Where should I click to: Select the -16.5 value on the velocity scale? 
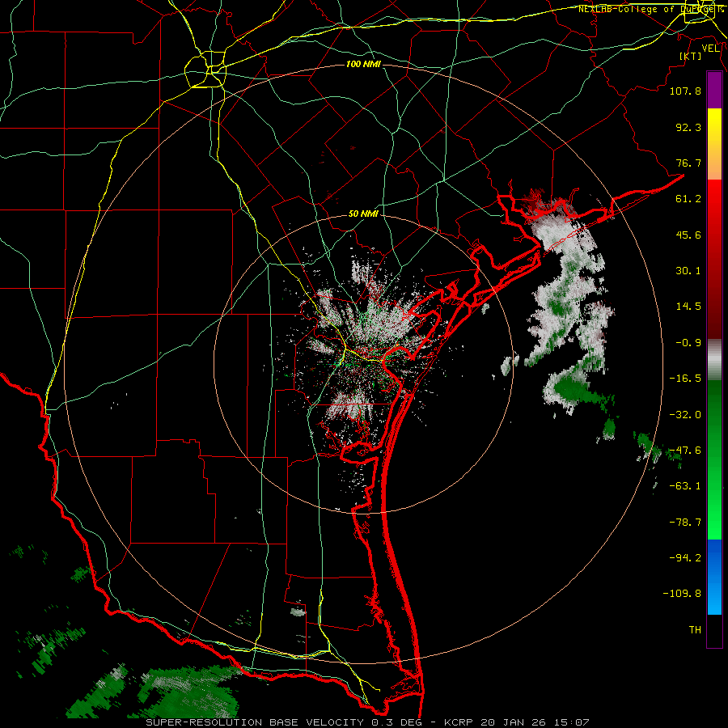685,379
